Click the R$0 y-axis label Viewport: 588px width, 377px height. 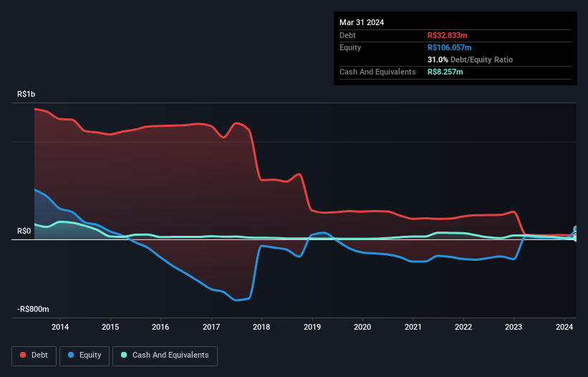pos(24,231)
